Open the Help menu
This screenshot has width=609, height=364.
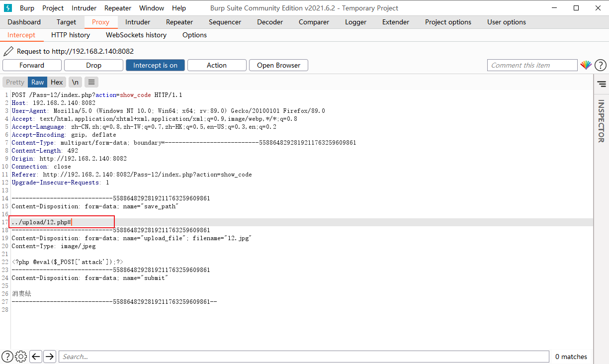[x=179, y=8]
